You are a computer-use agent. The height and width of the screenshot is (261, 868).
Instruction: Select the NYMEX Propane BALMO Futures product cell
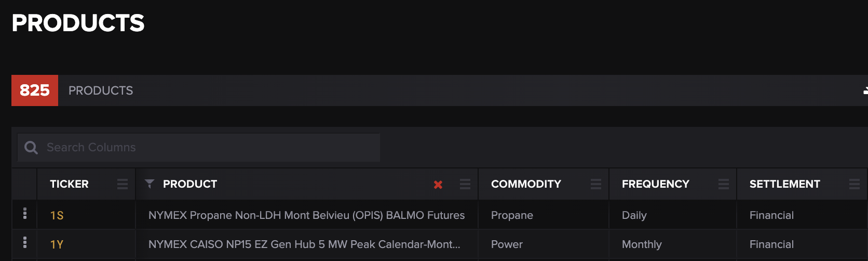click(x=306, y=215)
